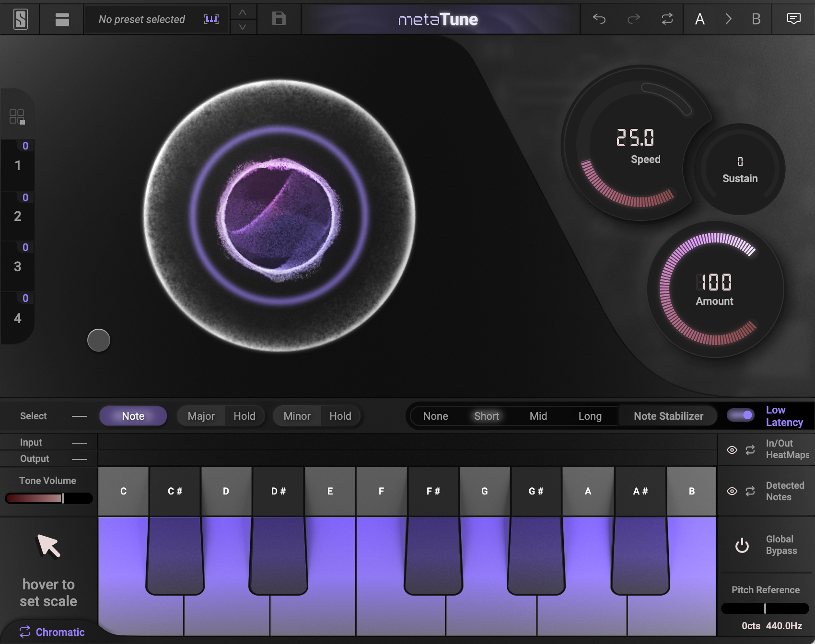Click the group grid icon
This screenshot has height=644, width=815.
(x=17, y=116)
